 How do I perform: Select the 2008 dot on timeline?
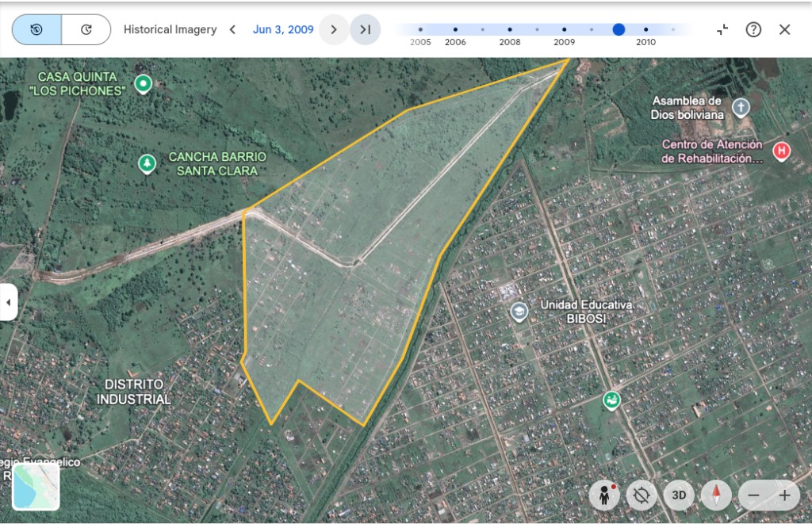tap(510, 29)
